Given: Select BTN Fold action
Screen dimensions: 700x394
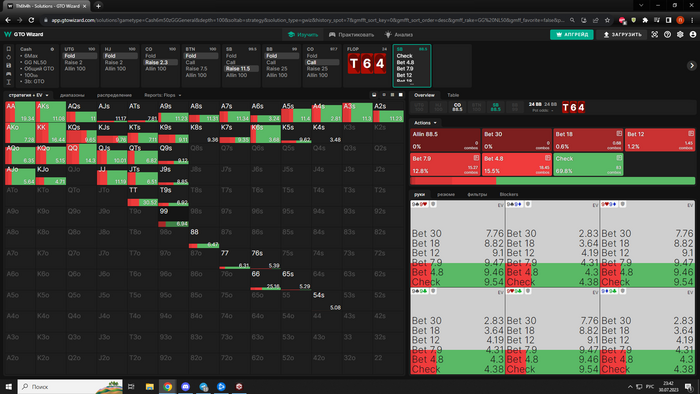Looking at the screenshot, I should 201,56.
